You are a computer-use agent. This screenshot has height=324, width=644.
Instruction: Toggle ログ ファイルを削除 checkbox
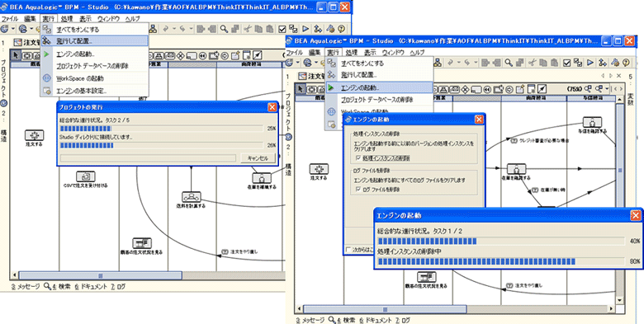tap(358, 190)
